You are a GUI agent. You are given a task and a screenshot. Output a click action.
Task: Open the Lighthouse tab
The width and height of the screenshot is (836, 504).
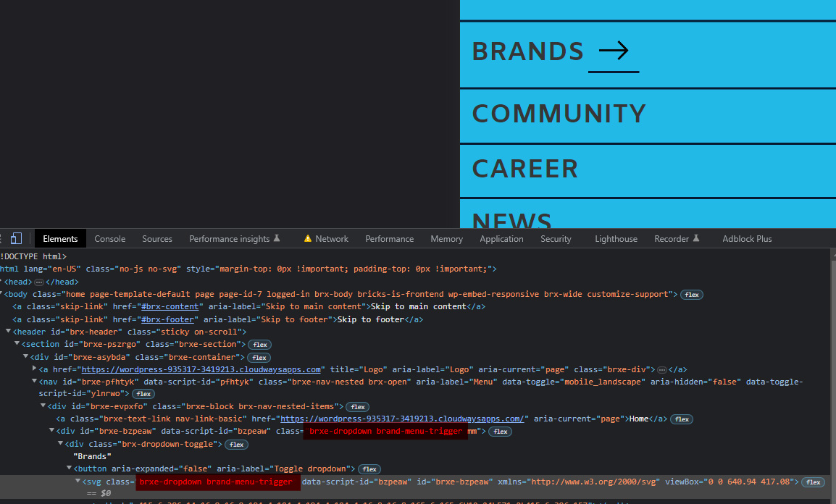coord(616,239)
